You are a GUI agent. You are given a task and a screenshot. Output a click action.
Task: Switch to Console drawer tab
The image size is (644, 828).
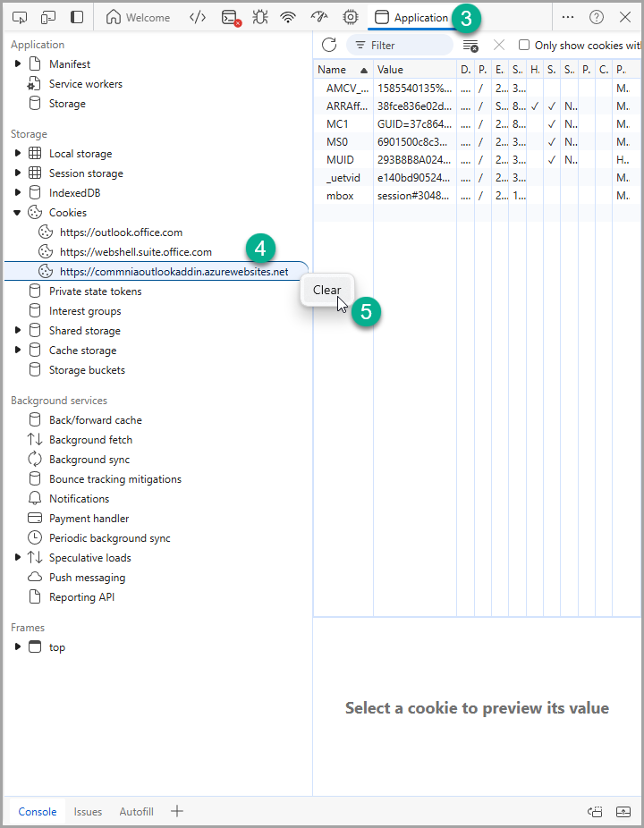(x=38, y=812)
